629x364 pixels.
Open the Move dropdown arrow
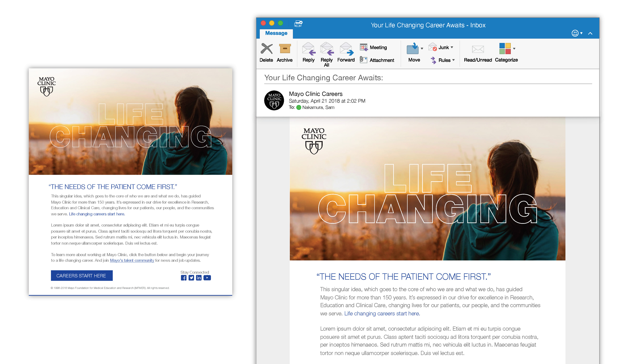coord(422,49)
